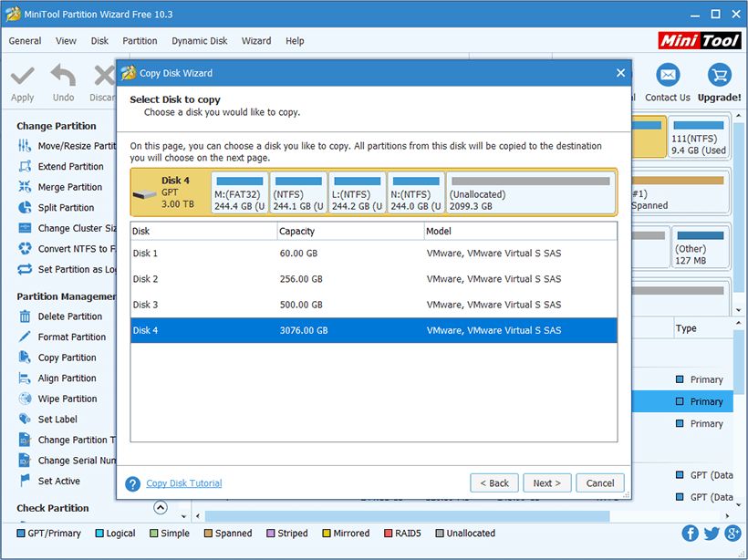Open the Facebook share icon
Screen dimensions: 748x560
point(690,533)
